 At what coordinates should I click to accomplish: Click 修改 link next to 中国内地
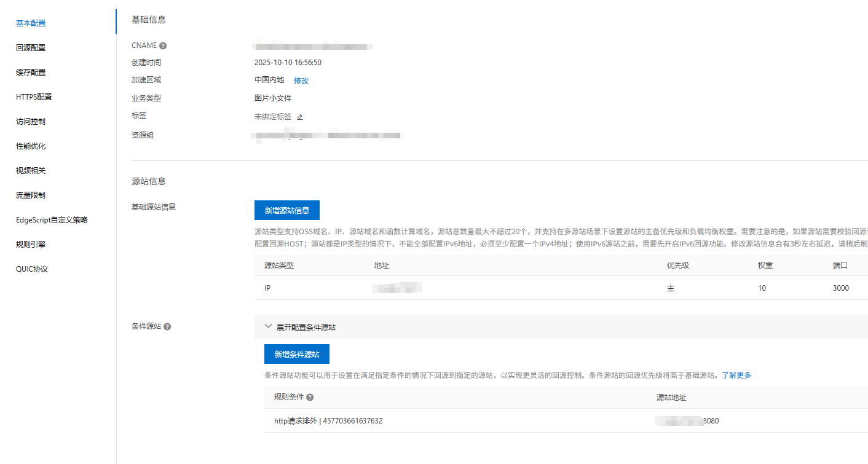point(301,81)
